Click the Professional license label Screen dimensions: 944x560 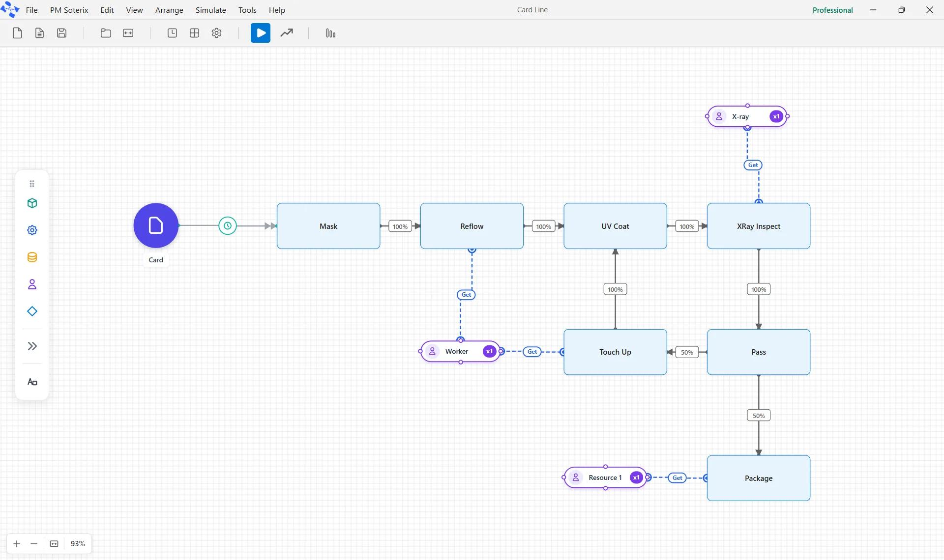tap(832, 10)
